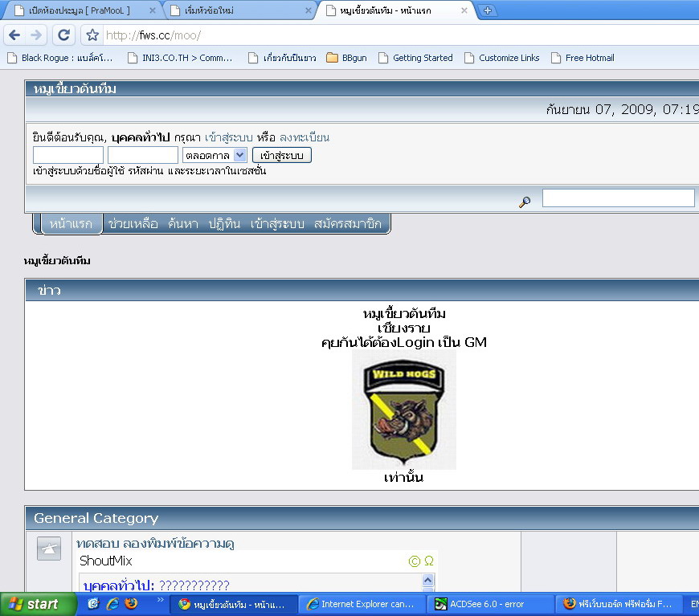Reload the page with the refresh icon
Viewport: 699px width, 616px height.
63,35
